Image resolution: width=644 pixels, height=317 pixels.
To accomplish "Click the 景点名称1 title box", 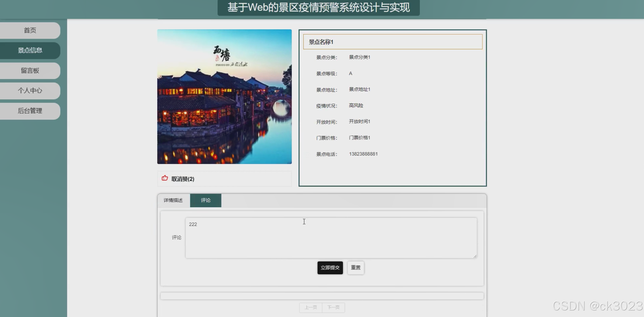I will coord(393,42).
